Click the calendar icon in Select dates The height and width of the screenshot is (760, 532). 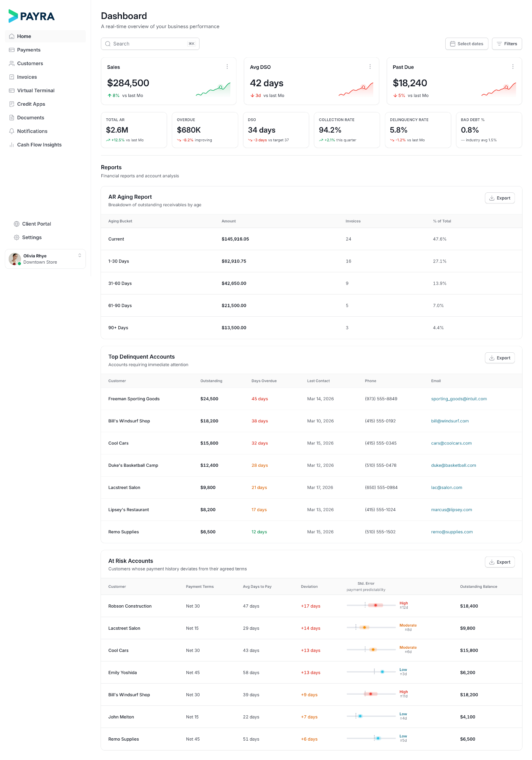point(453,44)
